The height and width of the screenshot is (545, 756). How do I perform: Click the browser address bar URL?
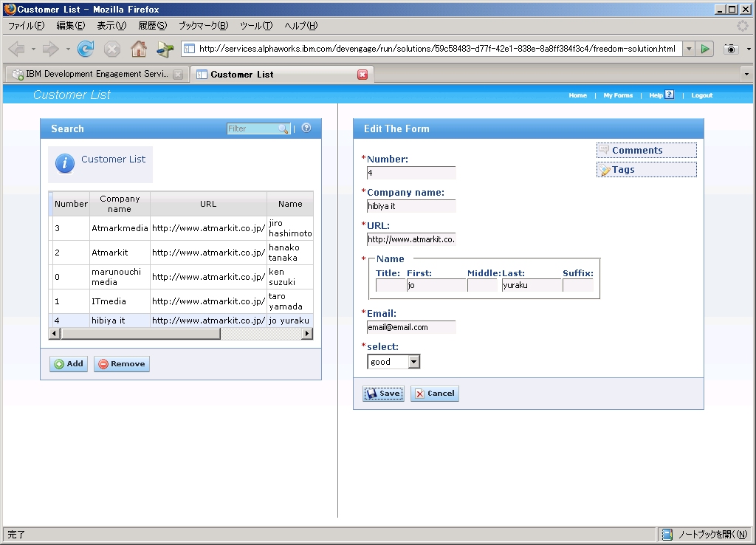[437, 49]
